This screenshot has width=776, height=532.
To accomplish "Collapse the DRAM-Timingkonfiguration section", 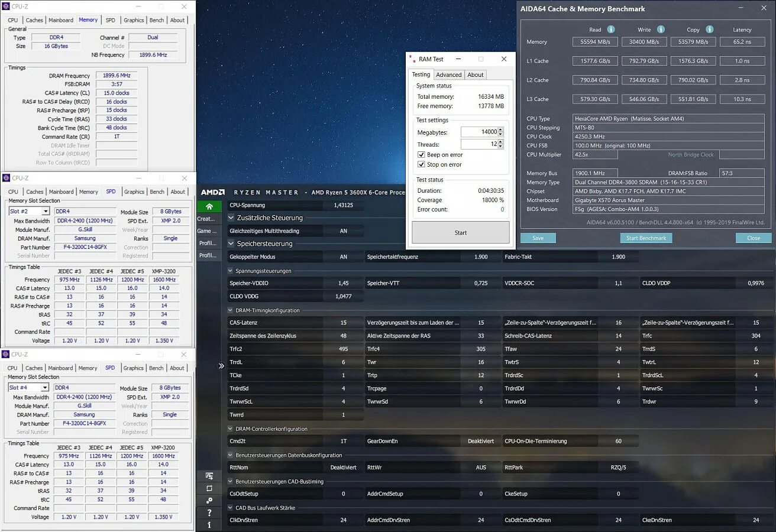I will click(230, 310).
